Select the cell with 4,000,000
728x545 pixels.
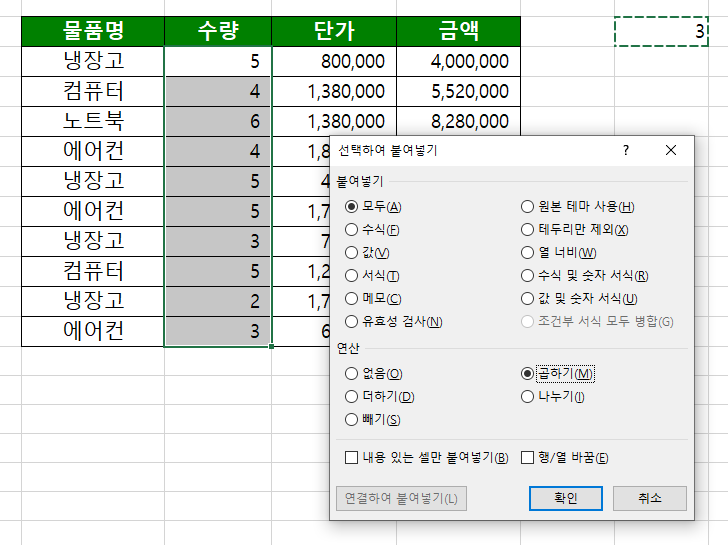click(x=458, y=61)
